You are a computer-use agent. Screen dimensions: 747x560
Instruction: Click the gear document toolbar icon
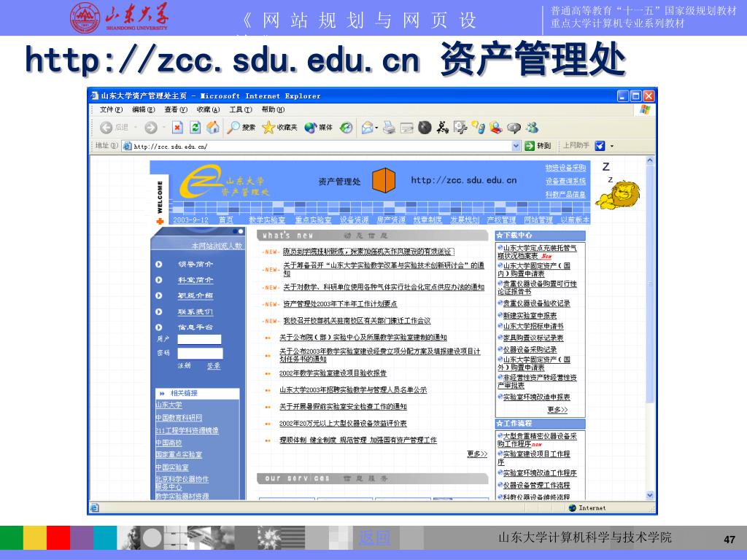460,128
